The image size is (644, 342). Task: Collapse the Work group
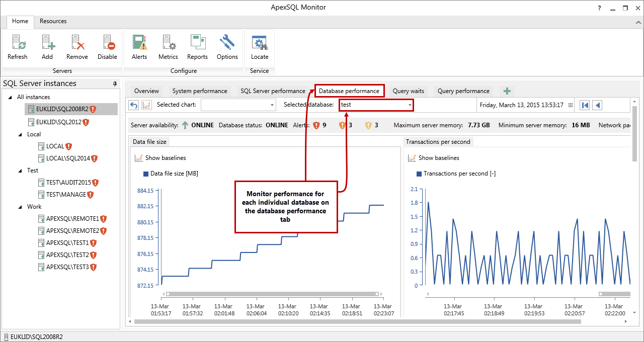21,207
